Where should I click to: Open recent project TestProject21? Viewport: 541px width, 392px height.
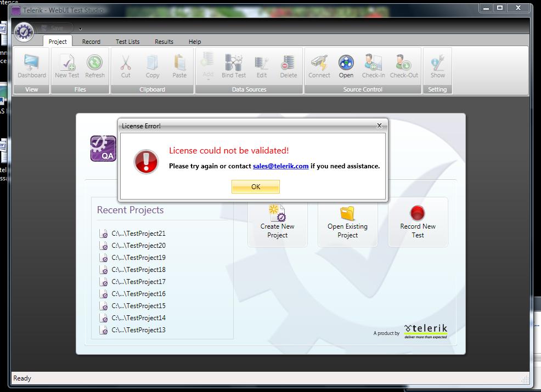point(133,234)
